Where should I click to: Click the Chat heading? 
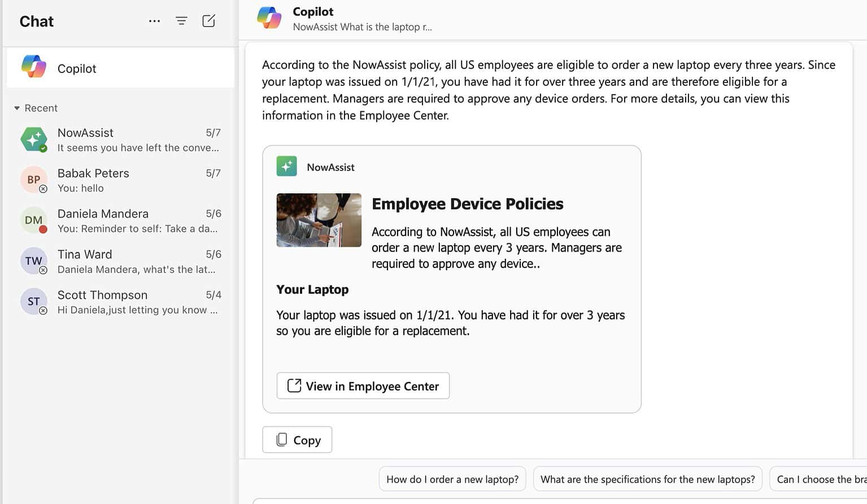(x=36, y=21)
